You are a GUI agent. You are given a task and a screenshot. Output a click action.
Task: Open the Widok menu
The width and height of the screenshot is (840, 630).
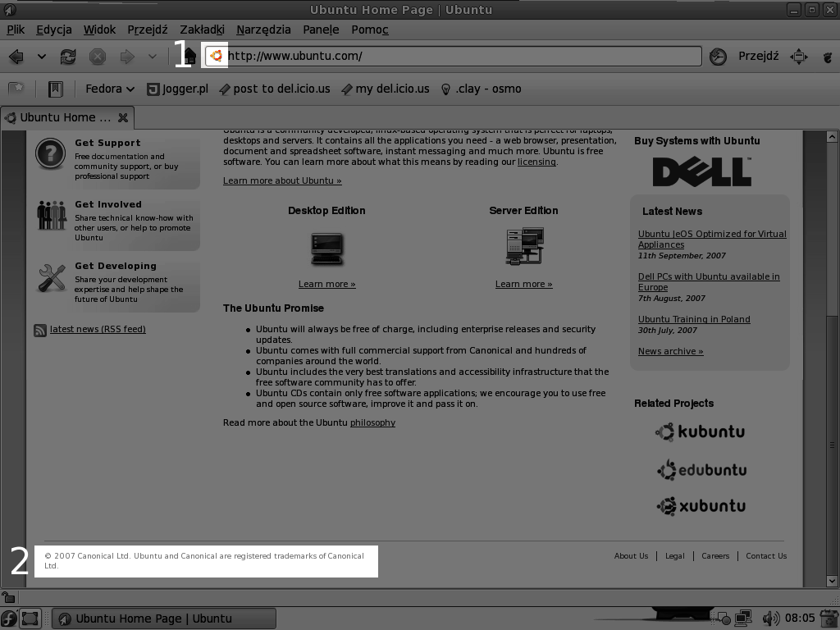tap(99, 30)
